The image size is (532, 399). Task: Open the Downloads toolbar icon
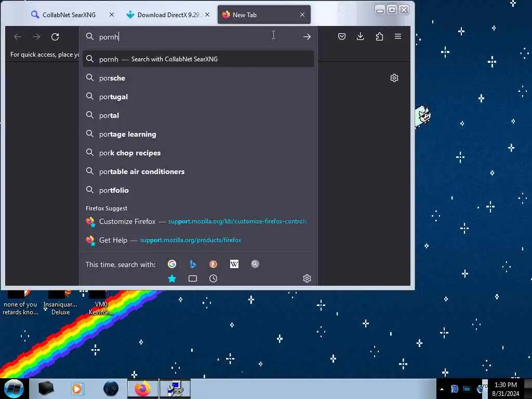(x=361, y=36)
